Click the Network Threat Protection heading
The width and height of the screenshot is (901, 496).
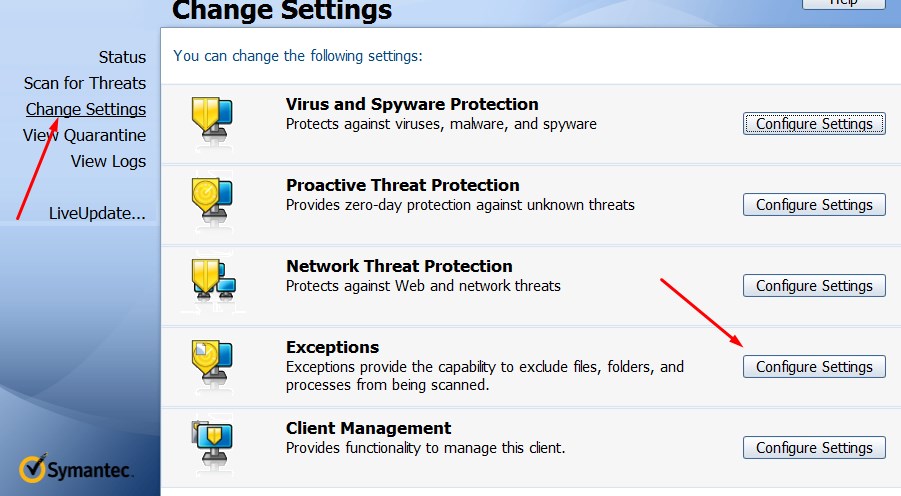(x=399, y=266)
